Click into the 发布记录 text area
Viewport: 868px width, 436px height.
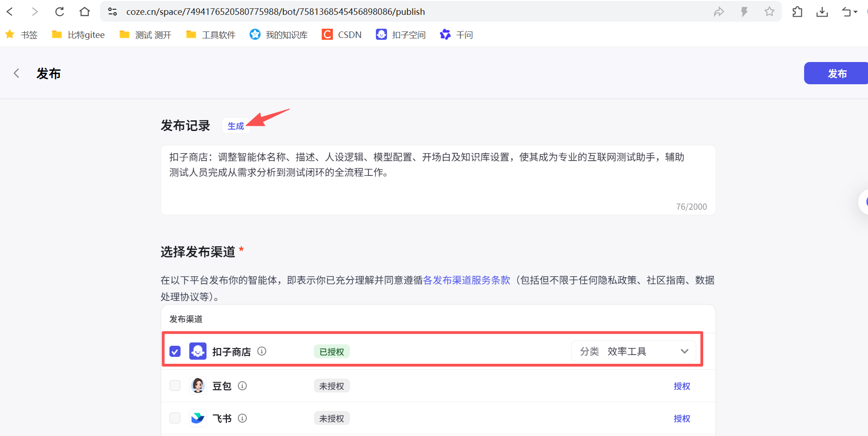pos(438,180)
